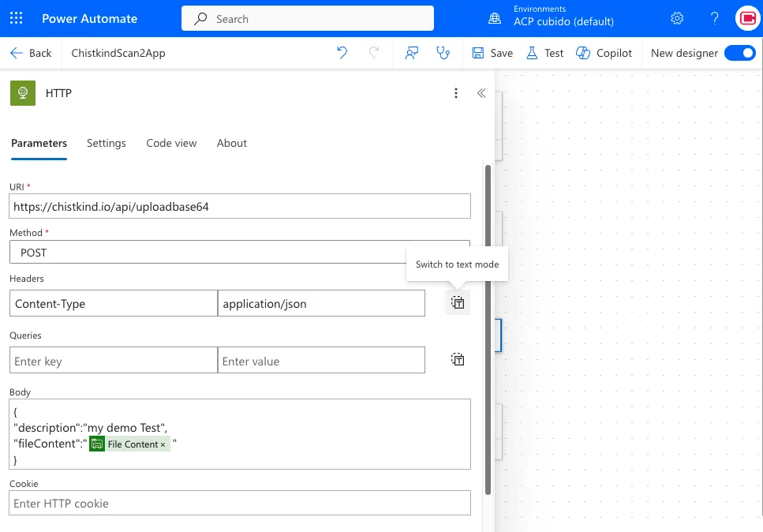
Task: Open the settings gear
Action: [676, 17]
